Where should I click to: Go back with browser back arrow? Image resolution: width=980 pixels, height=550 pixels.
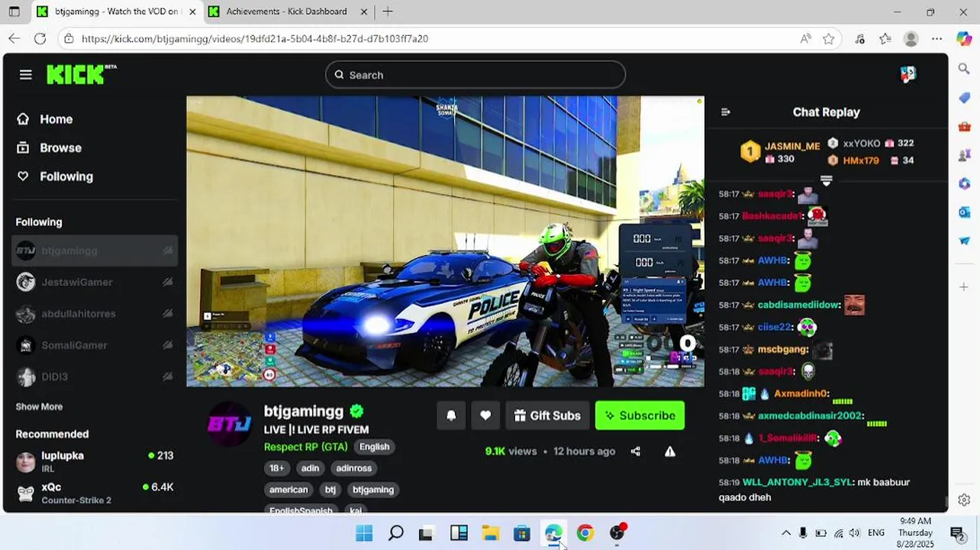pos(15,38)
